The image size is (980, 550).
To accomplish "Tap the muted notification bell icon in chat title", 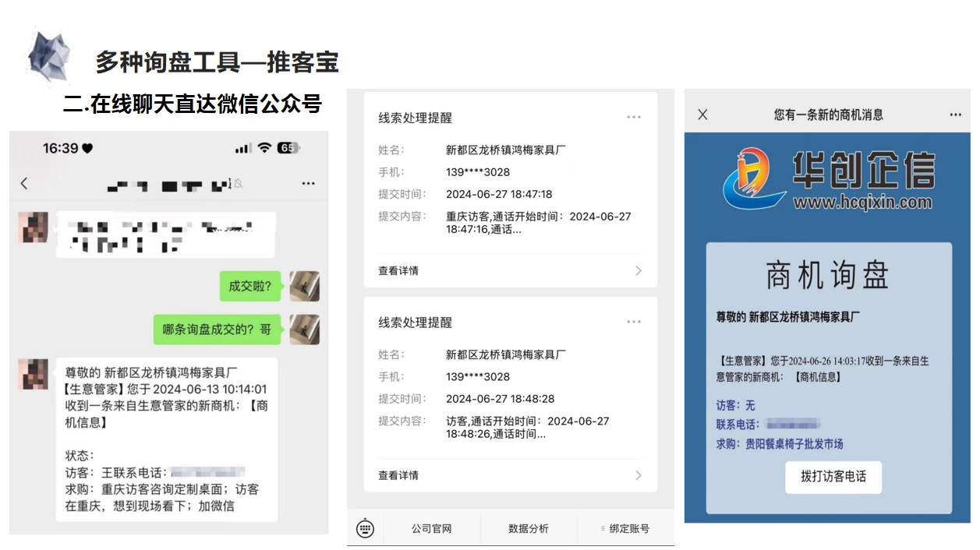I will pyautogui.click(x=238, y=184).
